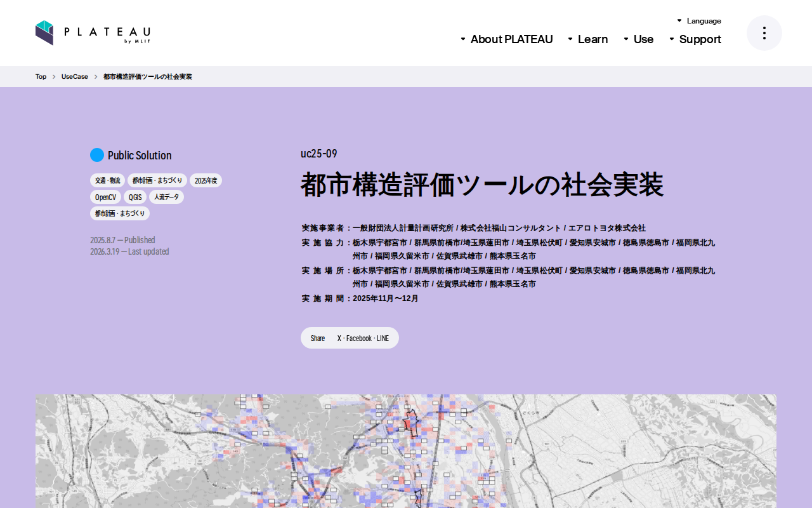Click the breadcrumb arrow after Top

pyautogui.click(x=54, y=77)
